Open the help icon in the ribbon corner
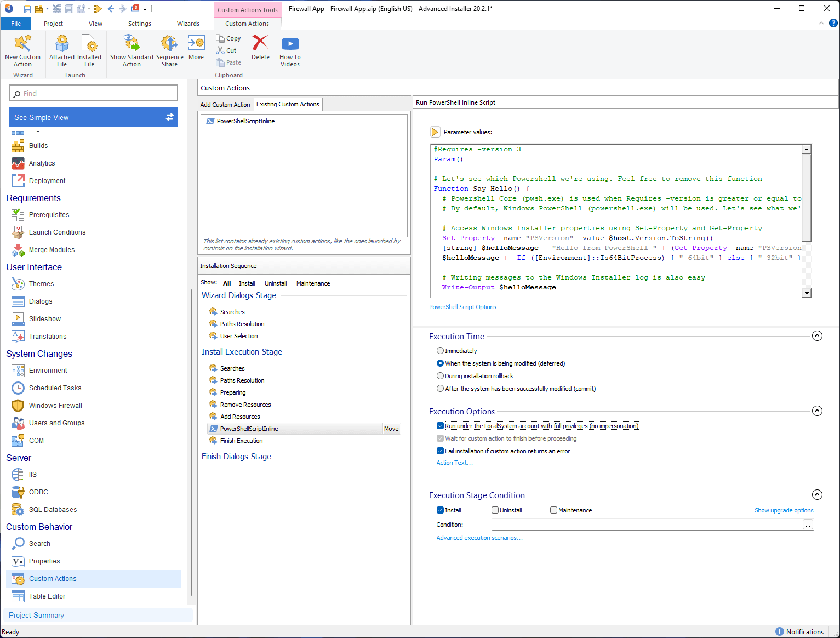This screenshot has height=638, width=840. tap(833, 23)
